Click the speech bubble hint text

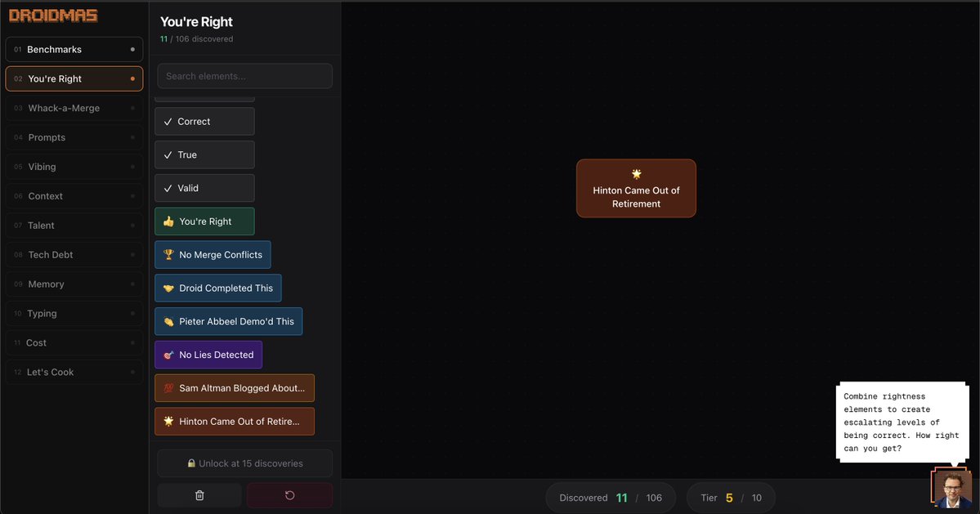902,422
